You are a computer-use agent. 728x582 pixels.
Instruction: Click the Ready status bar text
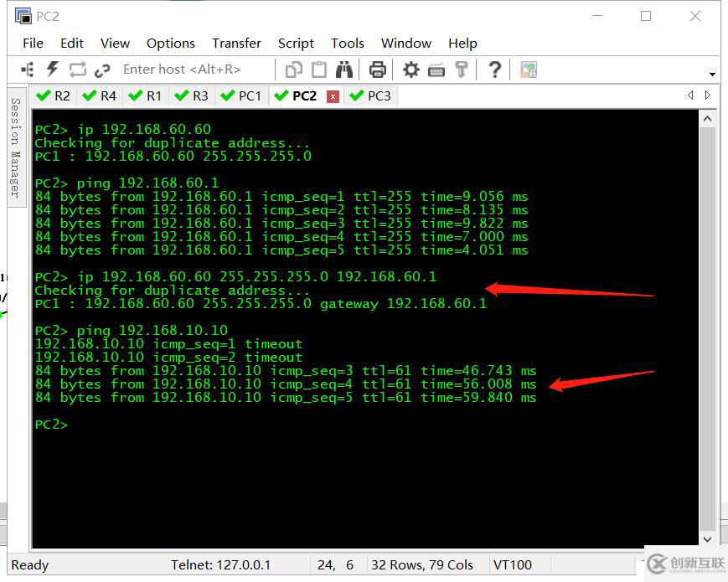(29, 564)
